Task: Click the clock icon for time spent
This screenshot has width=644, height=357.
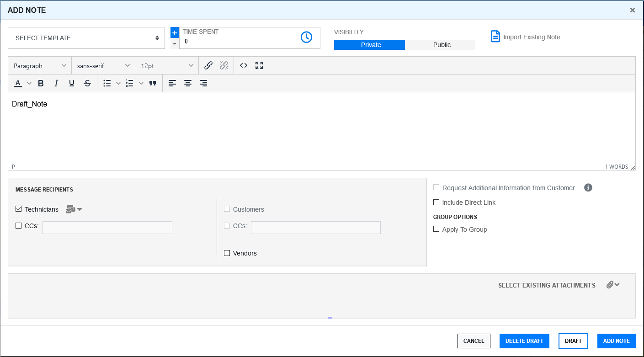Action: [x=306, y=37]
